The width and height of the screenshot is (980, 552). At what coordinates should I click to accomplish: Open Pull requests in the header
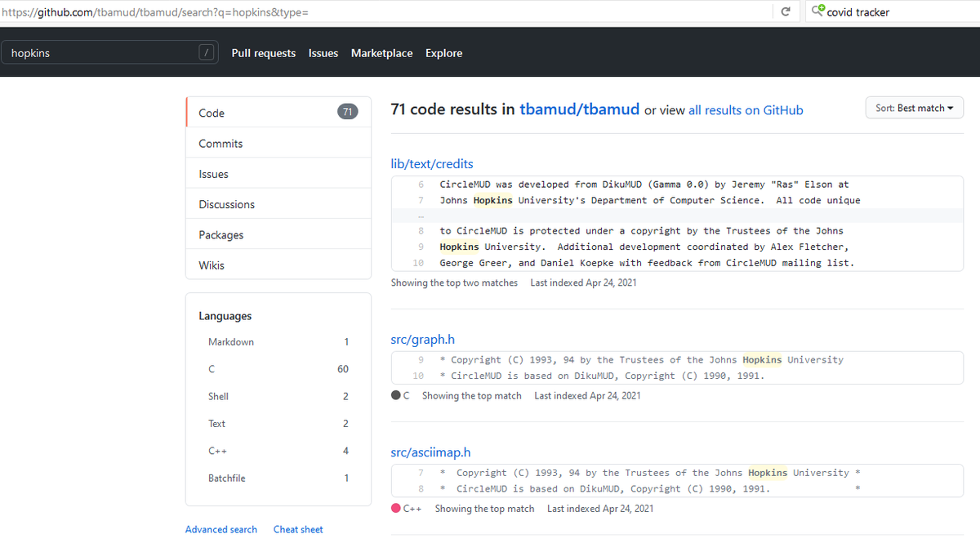pyautogui.click(x=264, y=53)
